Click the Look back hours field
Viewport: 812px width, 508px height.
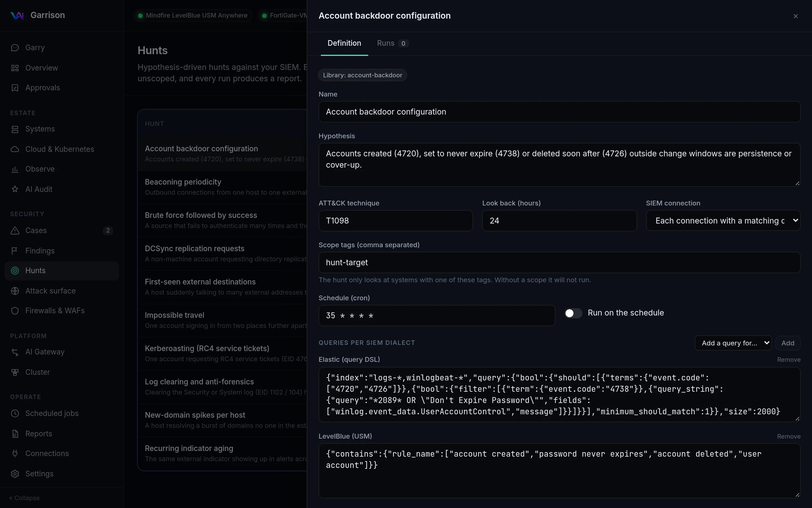tap(559, 221)
